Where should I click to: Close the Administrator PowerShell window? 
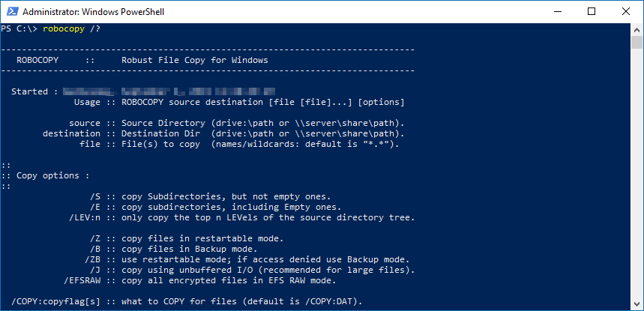pos(626,11)
